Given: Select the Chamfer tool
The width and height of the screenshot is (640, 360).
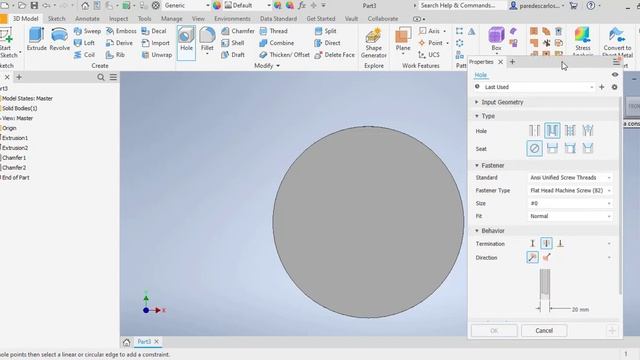Looking at the screenshot, I should pos(238,31).
